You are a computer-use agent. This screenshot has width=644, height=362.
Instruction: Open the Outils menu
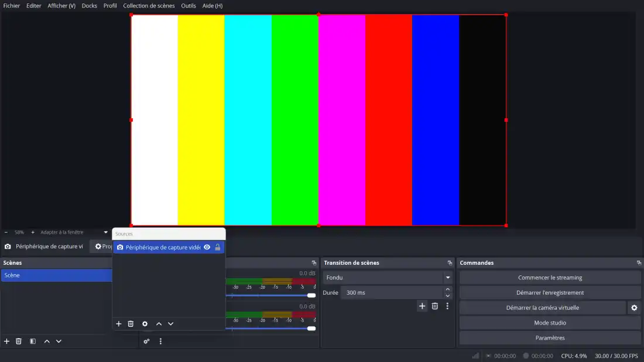tap(189, 6)
